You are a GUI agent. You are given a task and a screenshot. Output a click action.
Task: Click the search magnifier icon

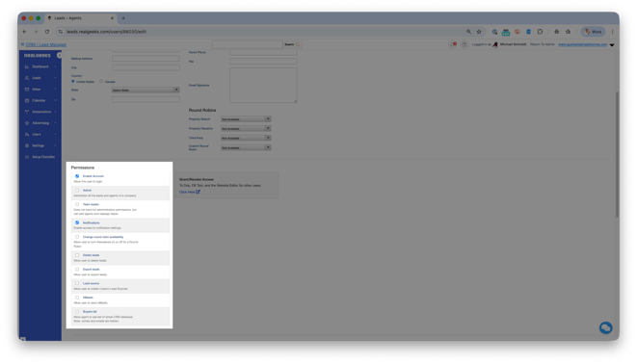click(x=298, y=44)
